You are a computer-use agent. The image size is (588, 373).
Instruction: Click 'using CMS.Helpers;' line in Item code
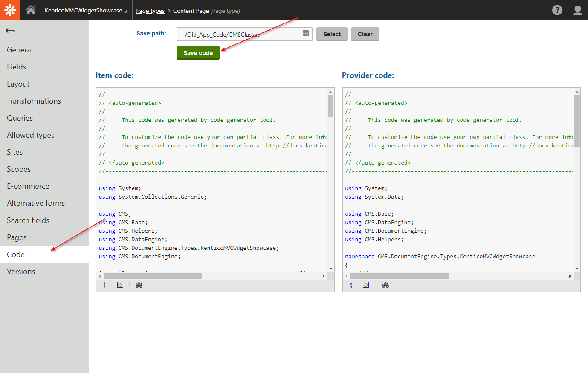click(128, 231)
